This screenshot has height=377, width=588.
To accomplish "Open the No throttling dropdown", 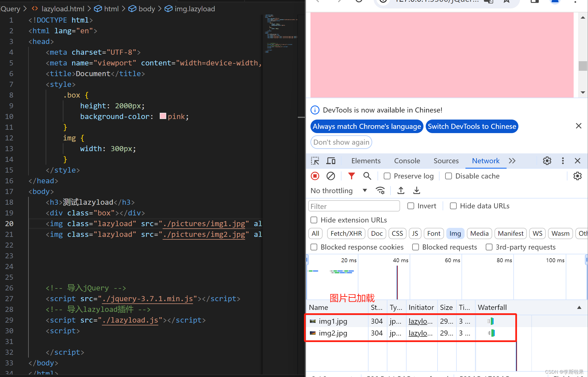I will click(339, 191).
